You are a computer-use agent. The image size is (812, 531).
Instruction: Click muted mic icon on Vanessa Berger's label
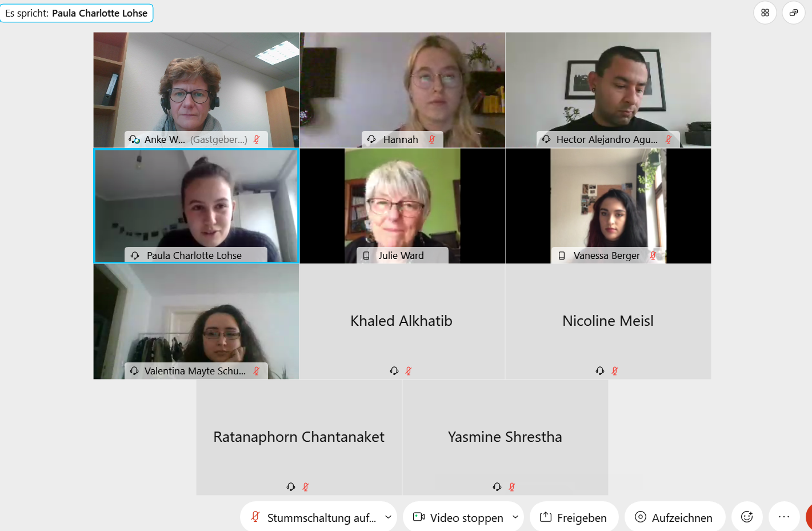[x=653, y=255]
